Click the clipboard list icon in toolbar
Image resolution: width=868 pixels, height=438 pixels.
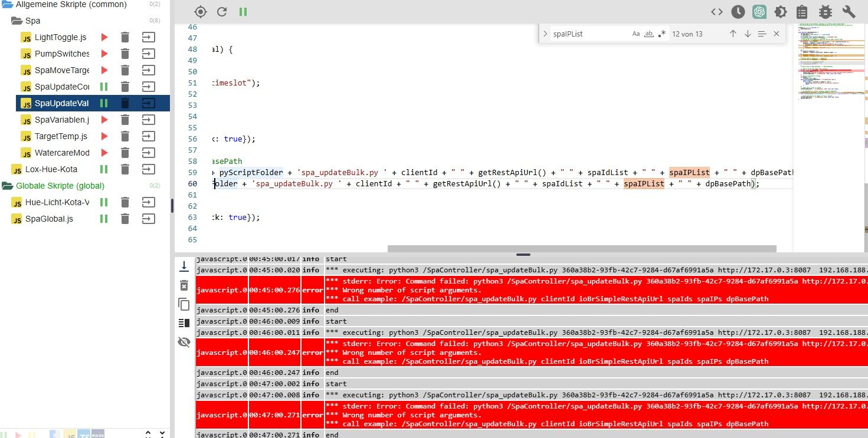802,12
